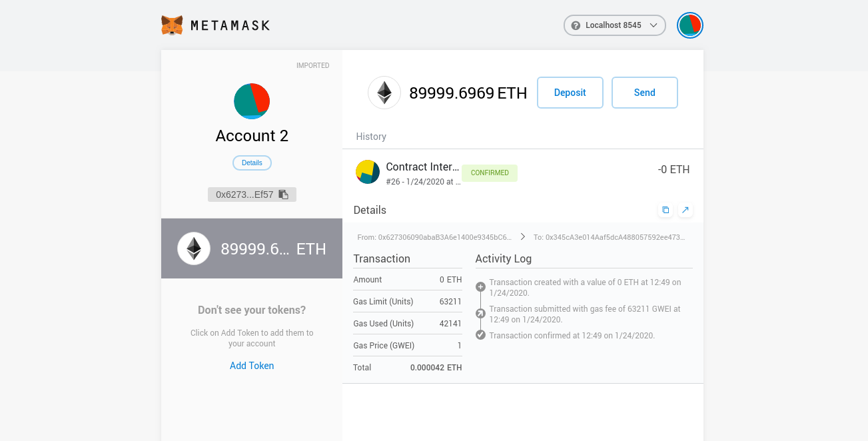Screen dimensions: 868x441
Task: Select the History tab
Action: pos(371,137)
